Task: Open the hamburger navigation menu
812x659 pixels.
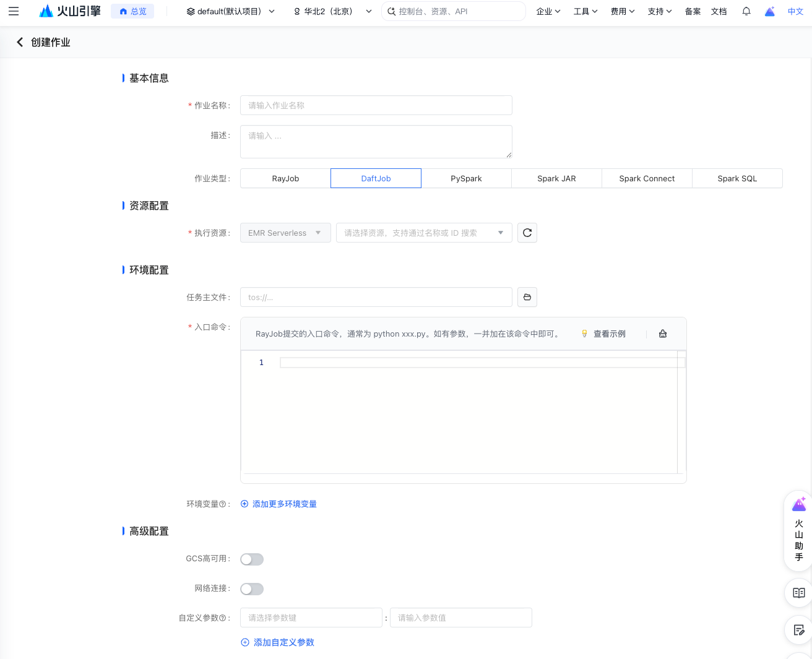Action: pyautogui.click(x=14, y=11)
